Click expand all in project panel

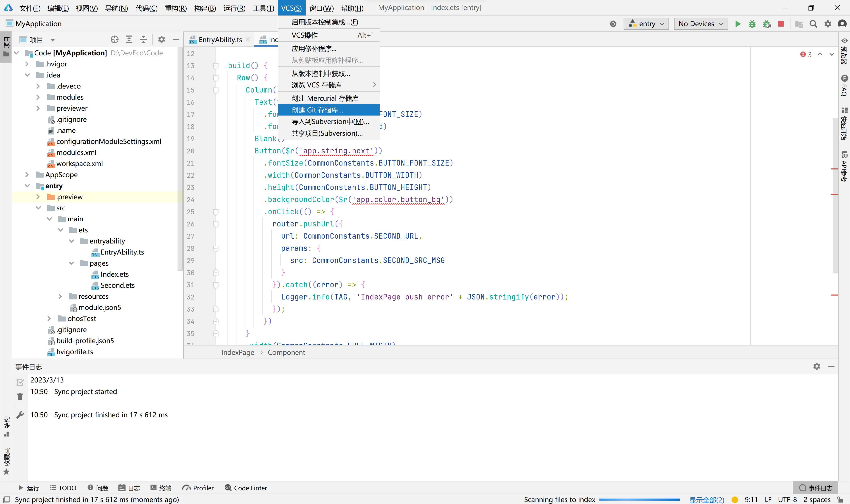(129, 40)
